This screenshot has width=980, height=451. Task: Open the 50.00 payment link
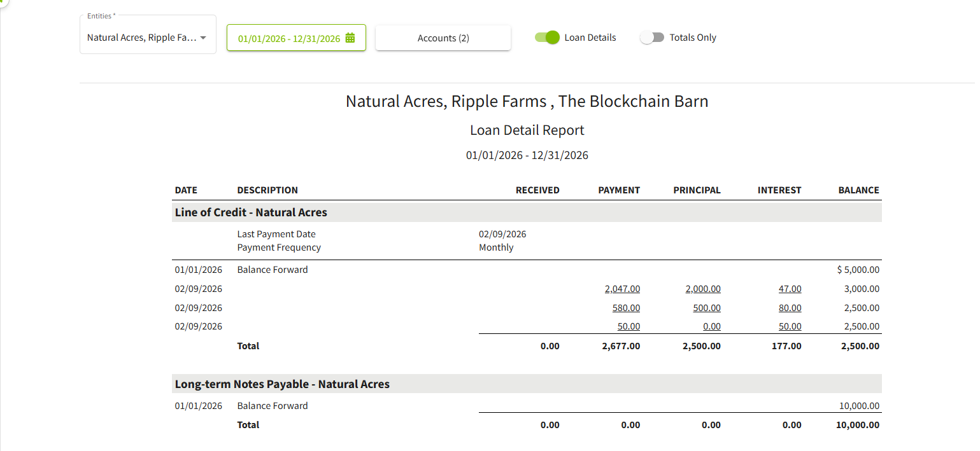(628, 326)
